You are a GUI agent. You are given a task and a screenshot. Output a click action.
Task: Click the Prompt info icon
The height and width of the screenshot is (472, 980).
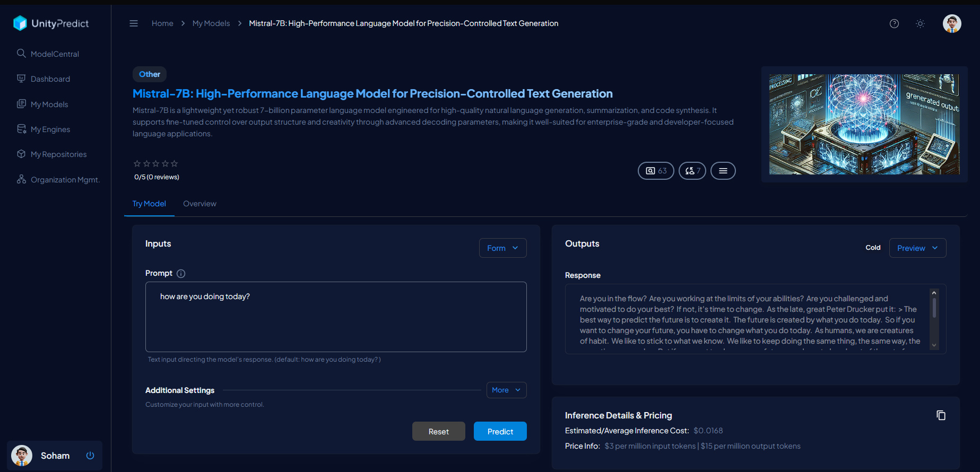pos(181,274)
